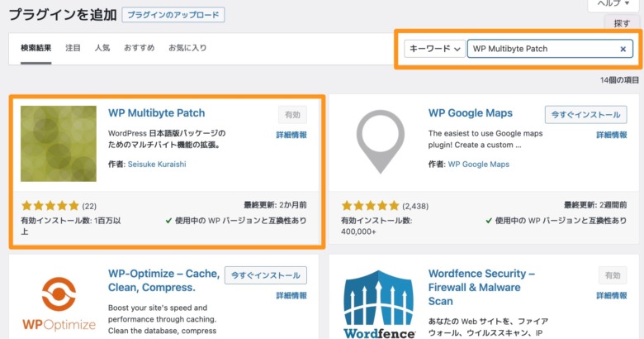Viewport: 644px width, 339px height.
Task: Install WP-Optimize with 今すぐインストール
Action: click(266, 275)
